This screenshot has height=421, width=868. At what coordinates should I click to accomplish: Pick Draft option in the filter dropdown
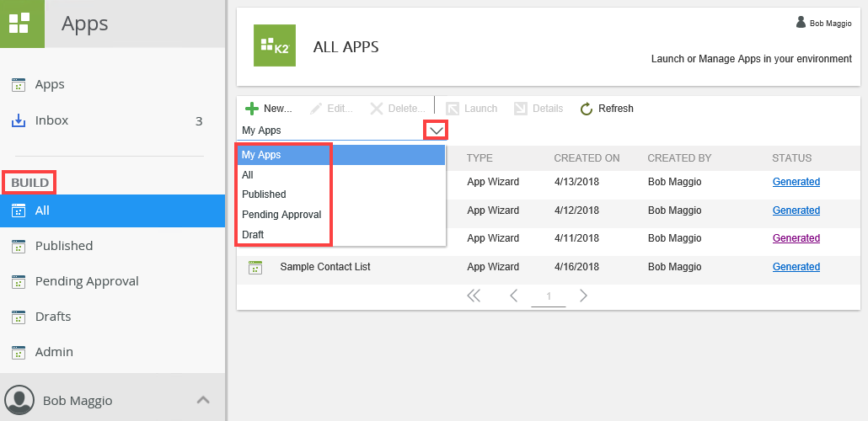point(253,235)
